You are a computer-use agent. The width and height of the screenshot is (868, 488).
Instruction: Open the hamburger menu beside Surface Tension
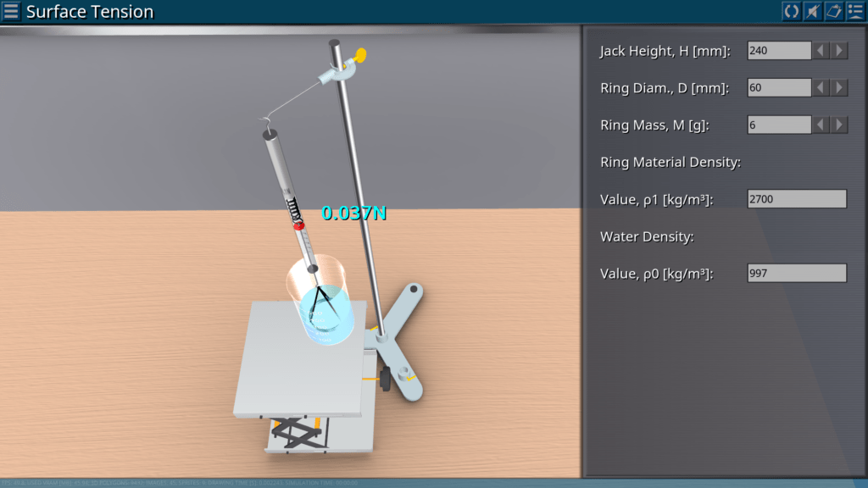click(x=11, y=11)
